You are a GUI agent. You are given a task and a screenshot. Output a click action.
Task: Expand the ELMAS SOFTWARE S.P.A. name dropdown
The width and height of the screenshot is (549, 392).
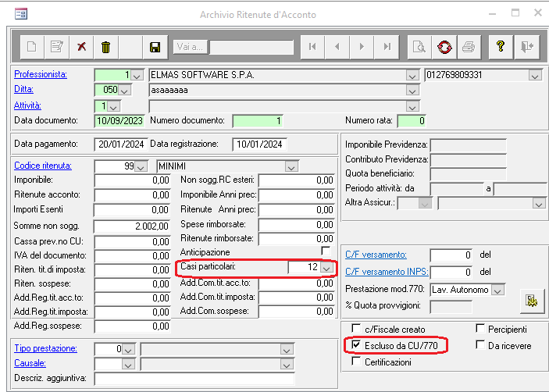[412, 76]
